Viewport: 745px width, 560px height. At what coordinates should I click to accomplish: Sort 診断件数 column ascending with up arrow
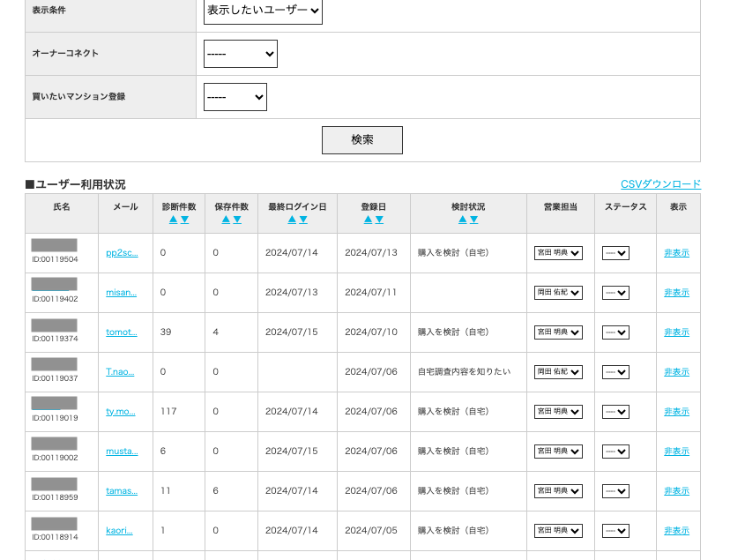[174, 220]
